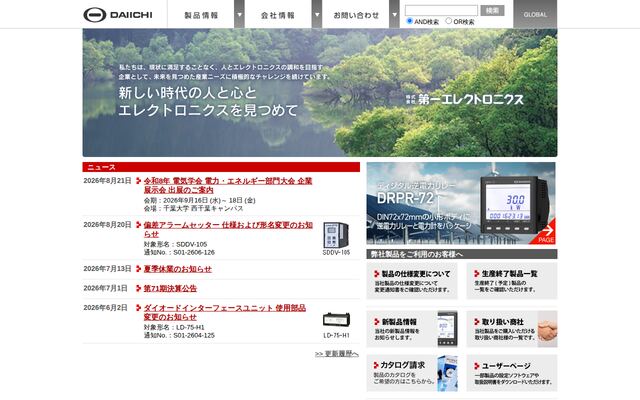Open カタログ請求 panel

coord(412,373)
